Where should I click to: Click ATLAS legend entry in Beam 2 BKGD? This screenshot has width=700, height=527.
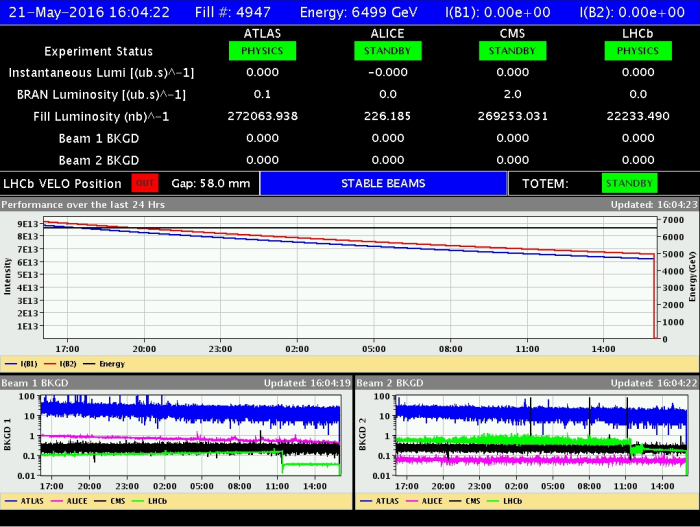(x=379, y=501)
